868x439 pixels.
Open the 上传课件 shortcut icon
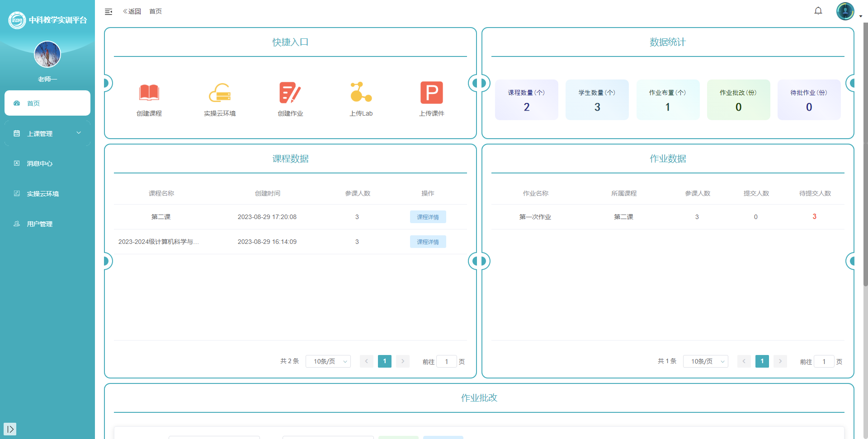(x=432, y=93)
